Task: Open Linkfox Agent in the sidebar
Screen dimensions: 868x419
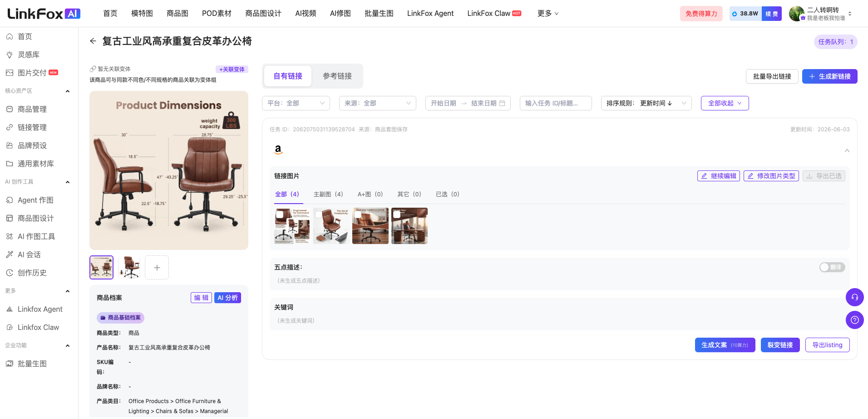Action: pyautogui.click(x=39, y=309)
